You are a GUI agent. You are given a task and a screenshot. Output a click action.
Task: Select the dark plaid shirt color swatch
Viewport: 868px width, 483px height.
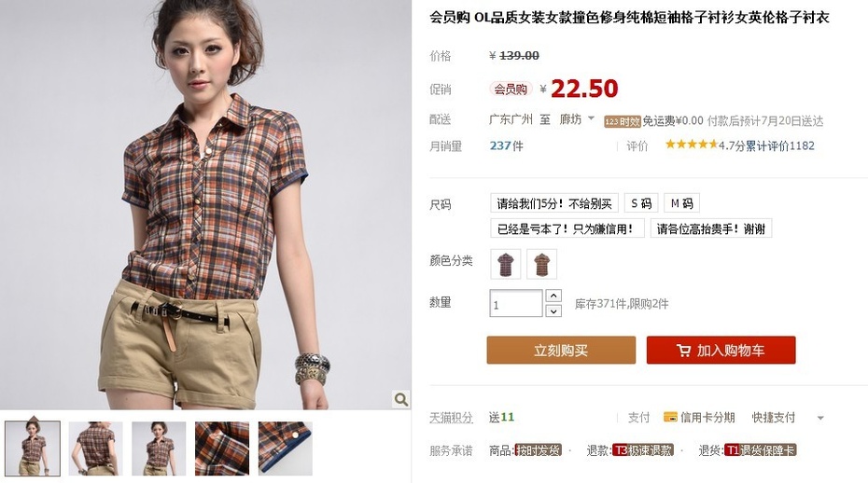point(506,265)
